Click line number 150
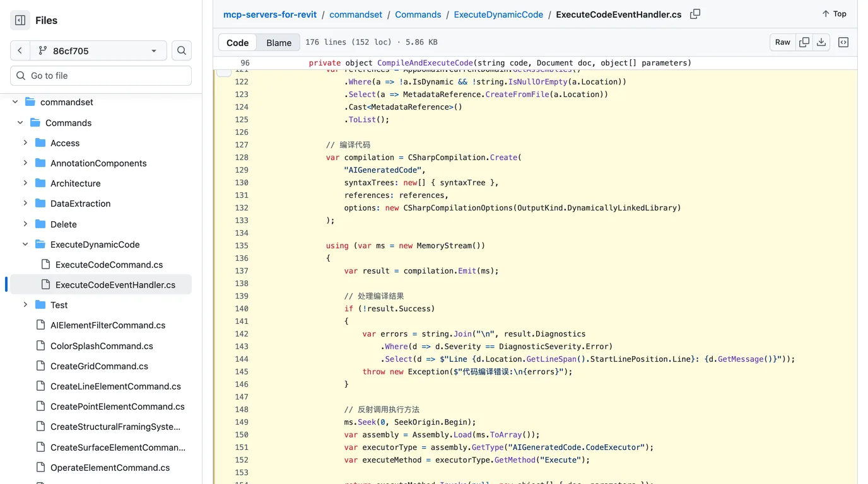 click(x=242, y=435)
